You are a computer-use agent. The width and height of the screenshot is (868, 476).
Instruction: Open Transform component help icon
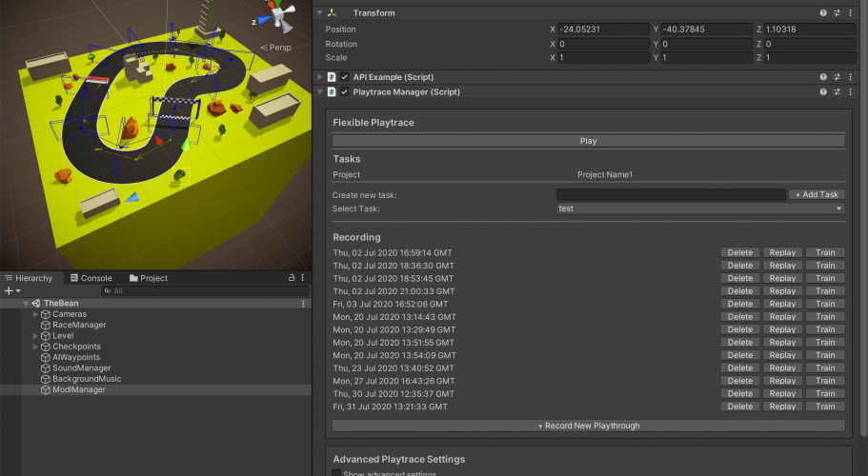tap(823, 12)
